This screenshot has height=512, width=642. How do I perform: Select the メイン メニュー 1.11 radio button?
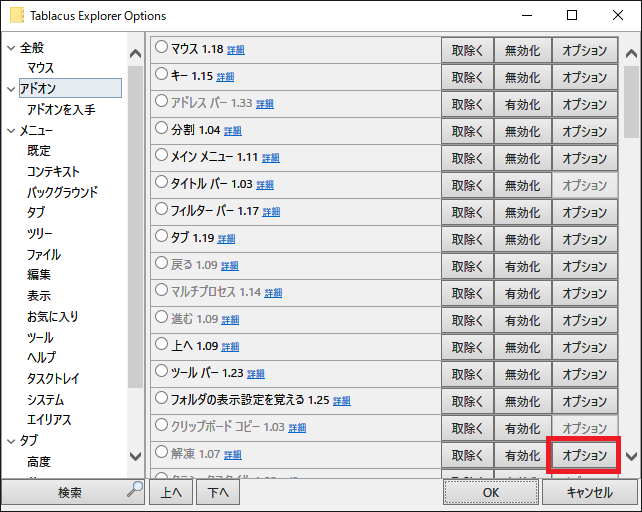[x=161, y=155]
